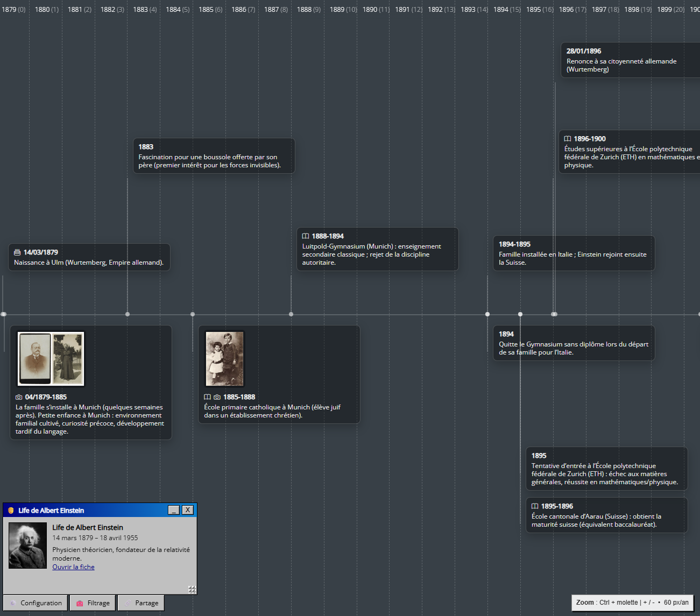
Task: Click the book icon on the Luitpold-Gymnasium card
Action: tap(306, 236)
